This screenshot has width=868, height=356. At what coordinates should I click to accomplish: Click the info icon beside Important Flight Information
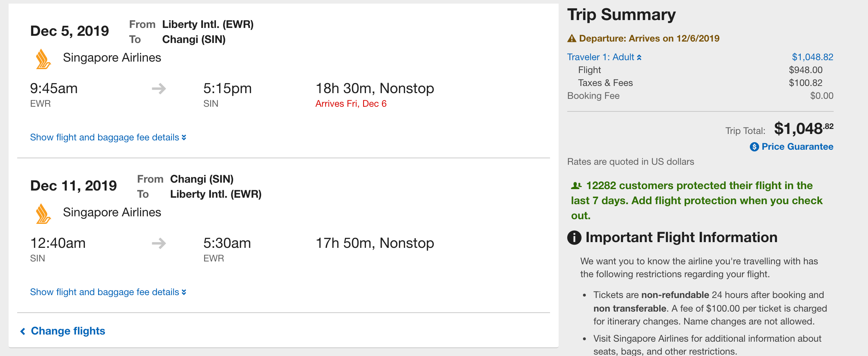click(574, 237)
